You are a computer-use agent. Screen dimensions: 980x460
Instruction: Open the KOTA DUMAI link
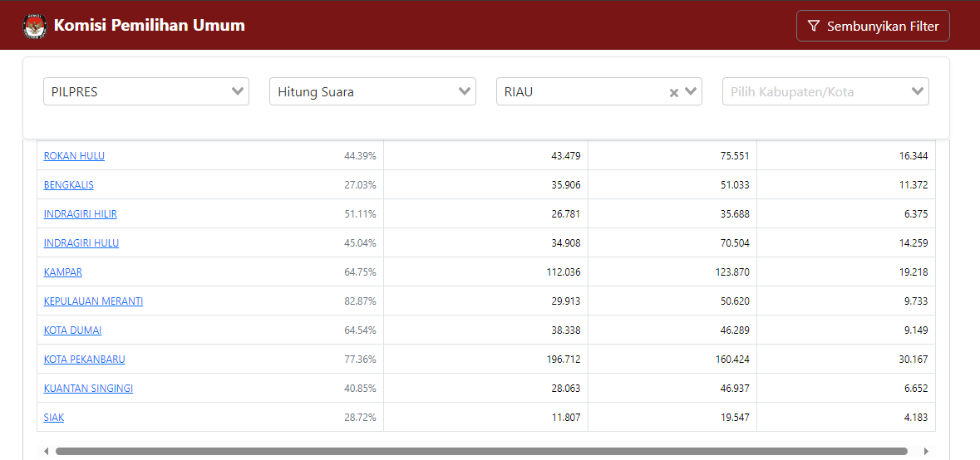point(72,330)
